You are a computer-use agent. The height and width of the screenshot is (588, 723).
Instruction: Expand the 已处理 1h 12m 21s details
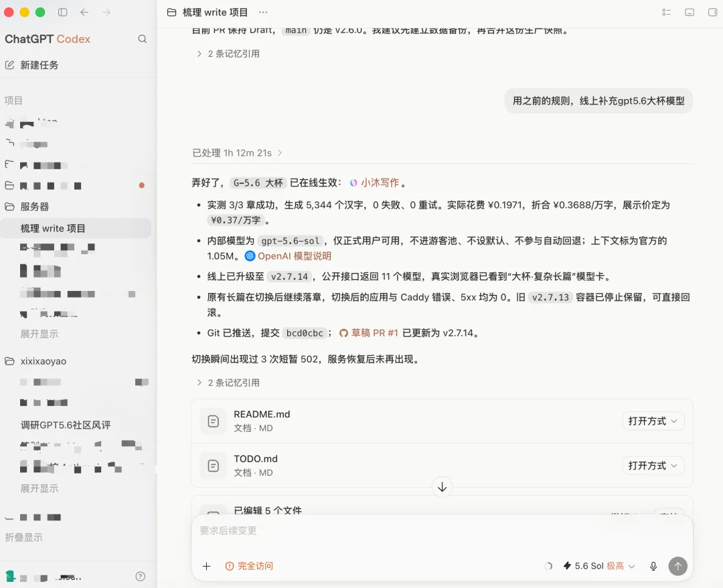(237, 153)
